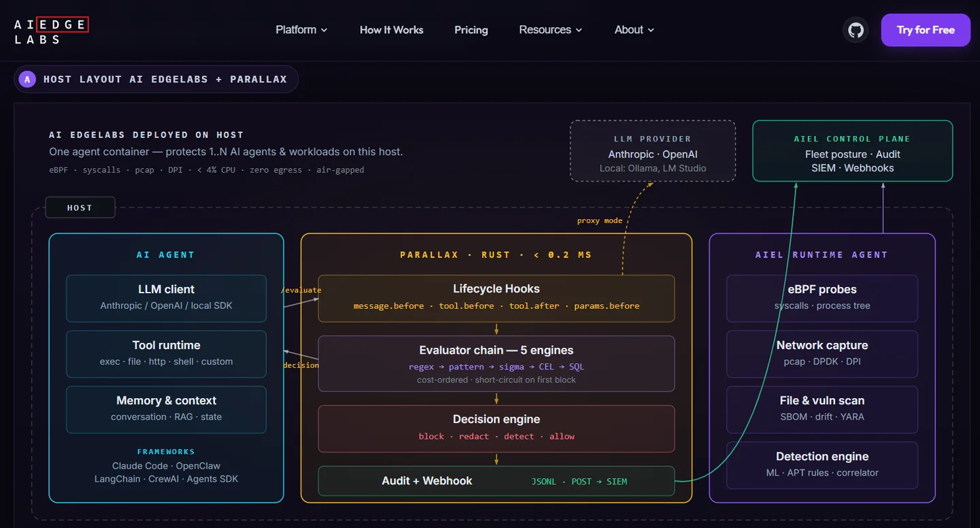Click 'LangChain · CrewAI · Agents SDK' text

(166, 479)
